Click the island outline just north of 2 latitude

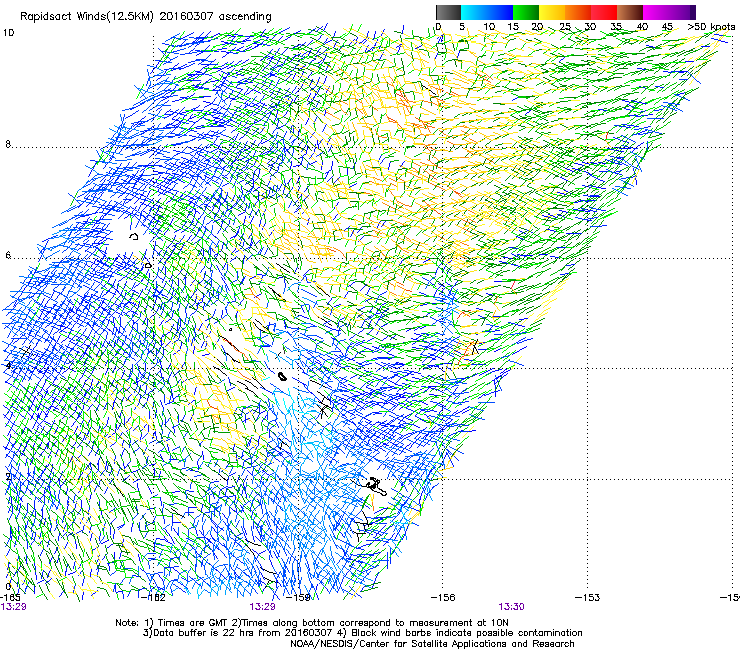(x=376, y=486)
